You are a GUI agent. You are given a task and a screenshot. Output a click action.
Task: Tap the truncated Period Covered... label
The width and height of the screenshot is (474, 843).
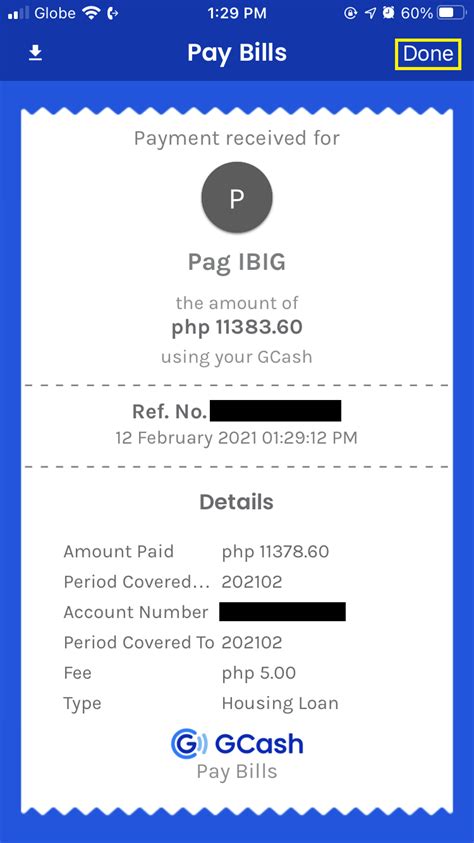137,582
